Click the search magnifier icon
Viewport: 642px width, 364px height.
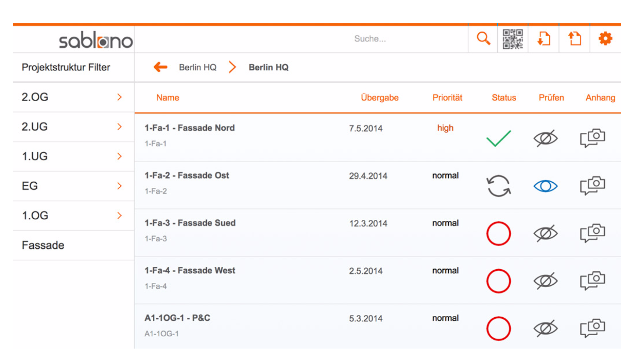pyautogui.click(x=483, y=38)
